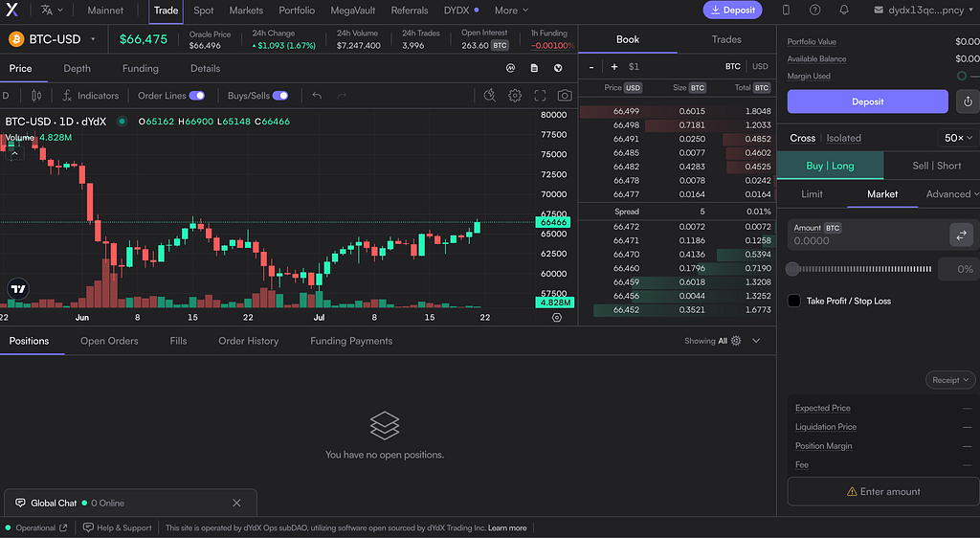
Task: Click the dYdX X logo
Action: pos(11,10)
